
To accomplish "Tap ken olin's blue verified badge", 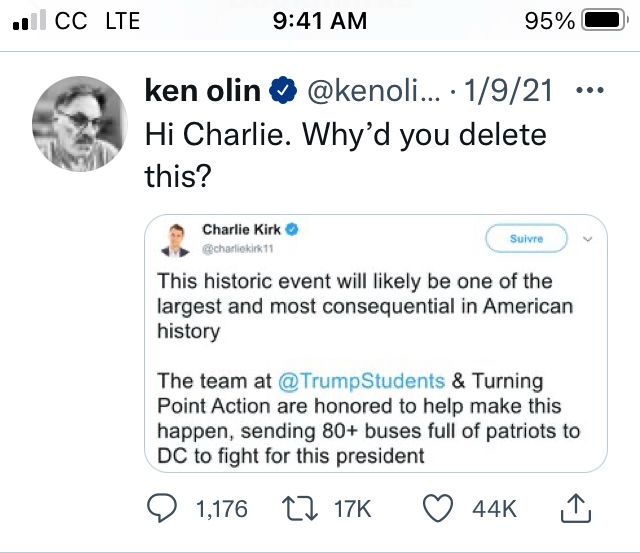I will pyautogui.click(x=283, y=92).
